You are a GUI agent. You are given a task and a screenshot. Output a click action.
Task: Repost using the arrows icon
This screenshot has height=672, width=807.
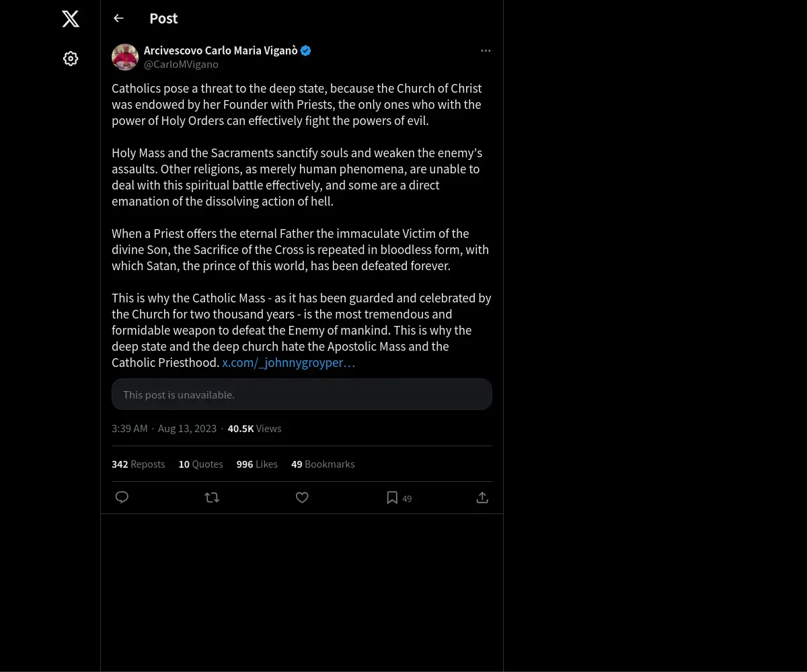coord(212,497)
